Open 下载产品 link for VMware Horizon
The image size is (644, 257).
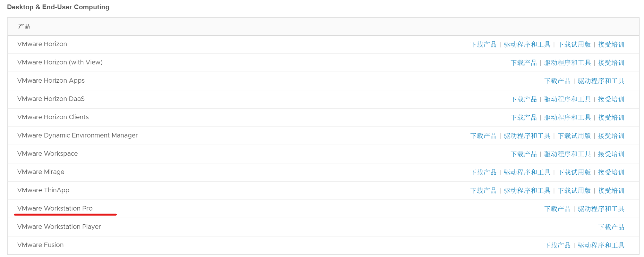tap(484, 44)
